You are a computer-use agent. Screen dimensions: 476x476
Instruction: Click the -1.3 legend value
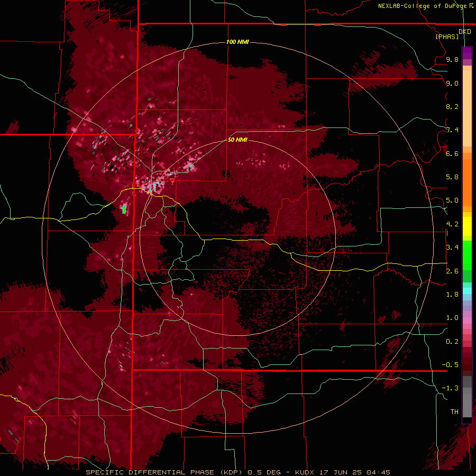[450, 388]
